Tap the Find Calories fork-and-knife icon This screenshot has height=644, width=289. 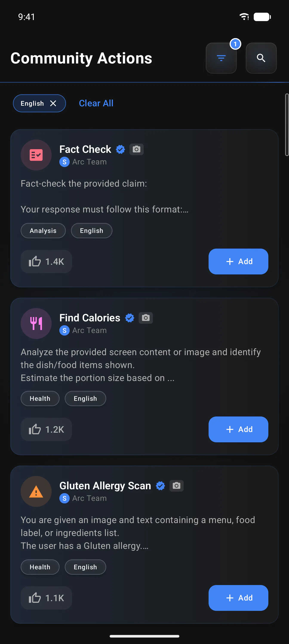[36, 324]
